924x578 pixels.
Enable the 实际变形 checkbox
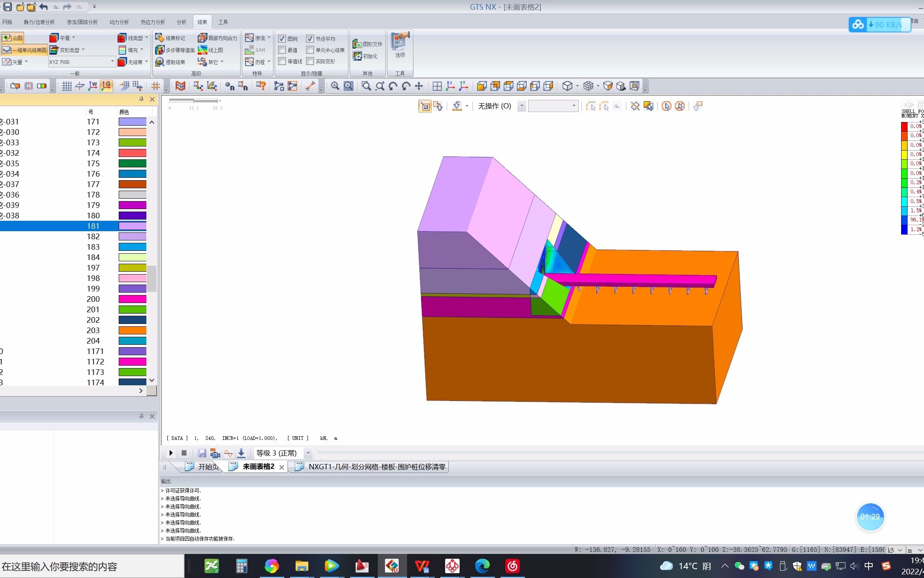tap(310, 61)
